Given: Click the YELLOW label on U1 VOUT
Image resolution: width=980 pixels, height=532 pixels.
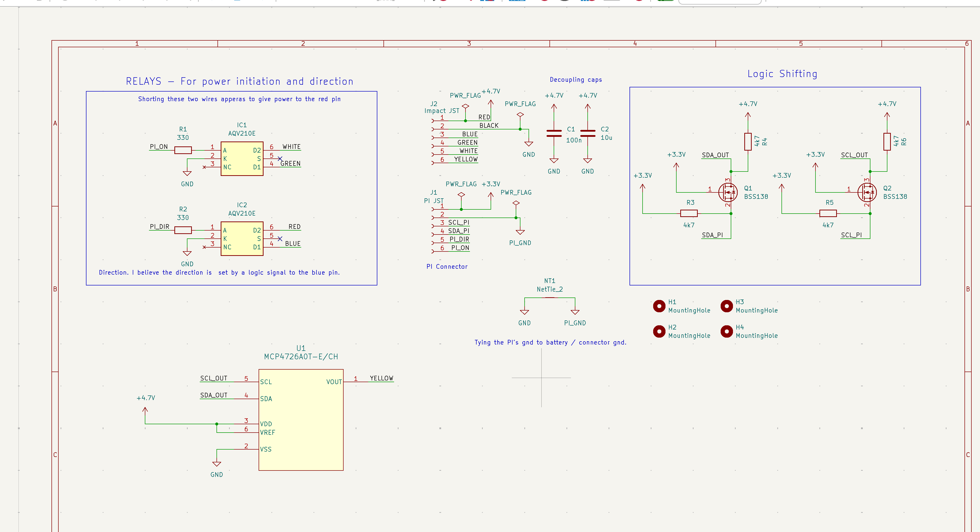Looking at the screenshot, I should click(x=382, y=378).
